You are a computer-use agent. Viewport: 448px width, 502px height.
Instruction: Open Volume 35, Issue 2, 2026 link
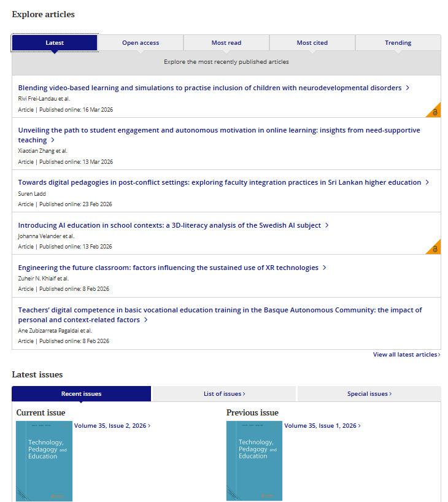click(x=112, y=425)
